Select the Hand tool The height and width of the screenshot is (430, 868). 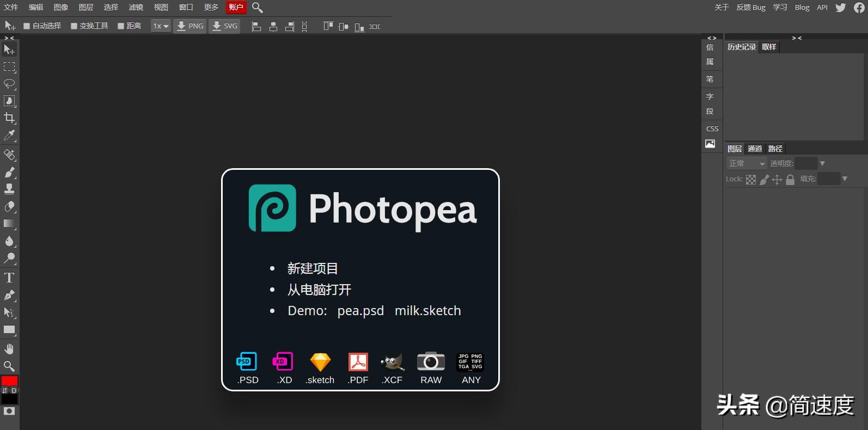pos(9,349)
